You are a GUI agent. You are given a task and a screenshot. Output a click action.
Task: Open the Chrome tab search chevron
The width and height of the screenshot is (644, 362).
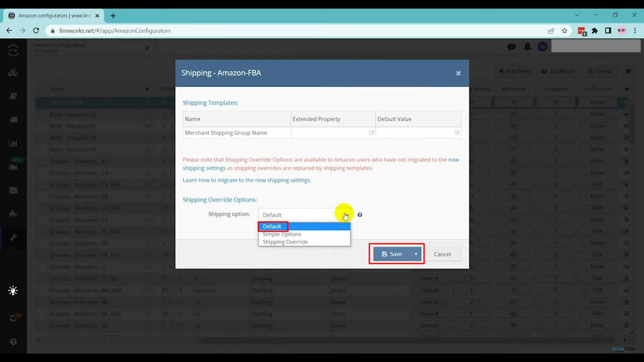[577, 15]
